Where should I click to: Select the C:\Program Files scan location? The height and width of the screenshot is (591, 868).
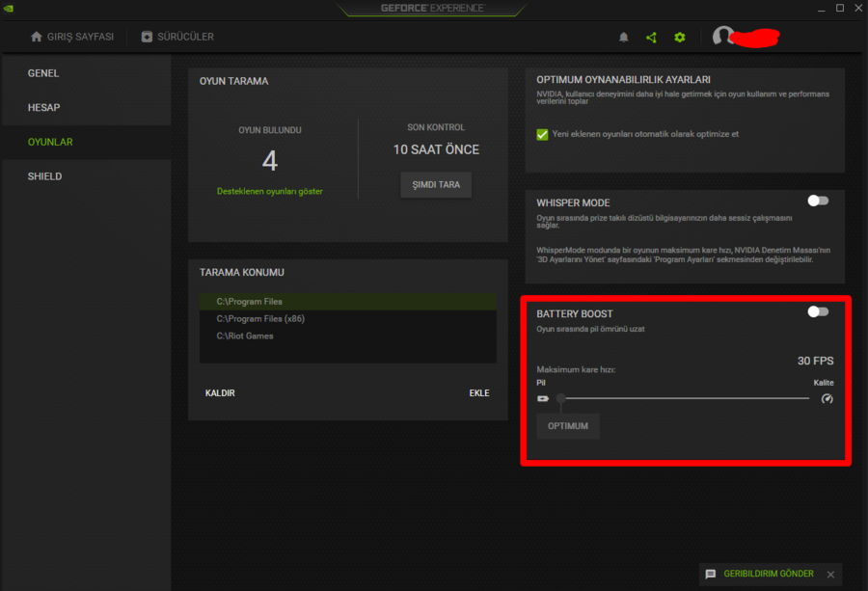click(x=347, y=302)
